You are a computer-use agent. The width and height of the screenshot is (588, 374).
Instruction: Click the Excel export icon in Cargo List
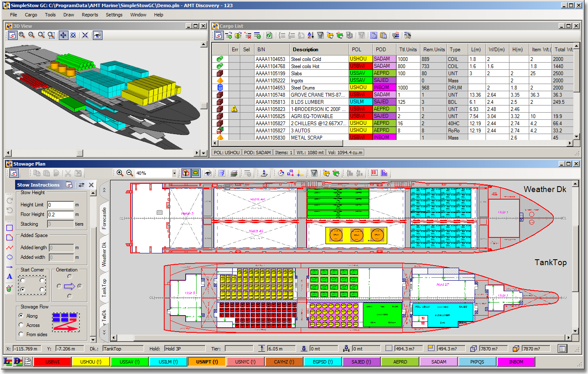click(x=269, y=35)
